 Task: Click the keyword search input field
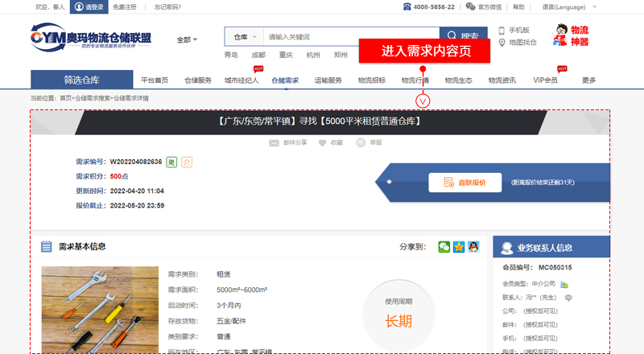click(350, 37)
